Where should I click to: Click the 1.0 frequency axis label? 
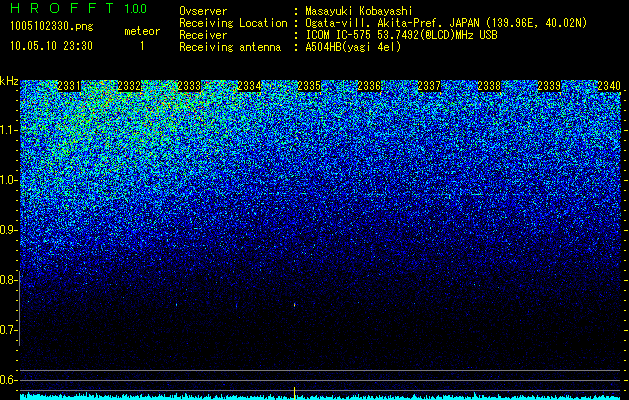(8, 181)
